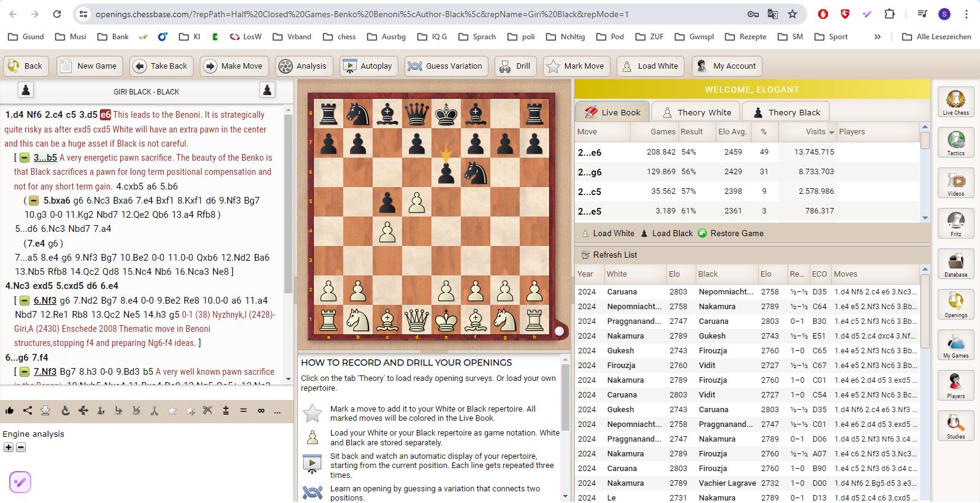Image resolution: width=980 pixels, height=503 pixels.
Task: Sort games list by Year column
Action: (589, 274)
